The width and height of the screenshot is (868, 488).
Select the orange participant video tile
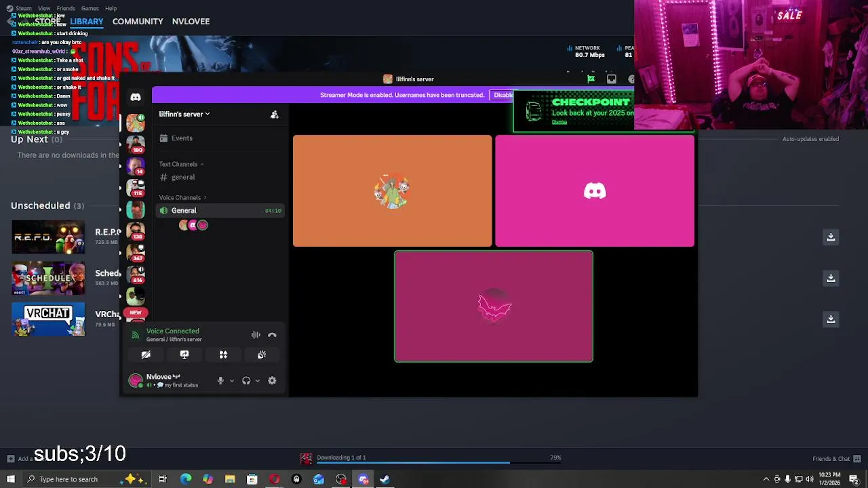point(393,191)
